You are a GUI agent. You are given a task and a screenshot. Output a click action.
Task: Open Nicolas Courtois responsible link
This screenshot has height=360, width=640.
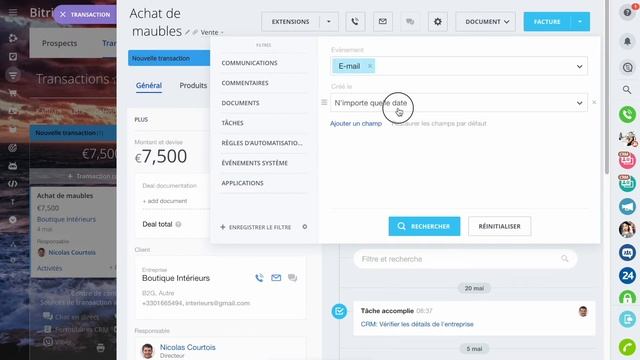[x=187, y=347]
